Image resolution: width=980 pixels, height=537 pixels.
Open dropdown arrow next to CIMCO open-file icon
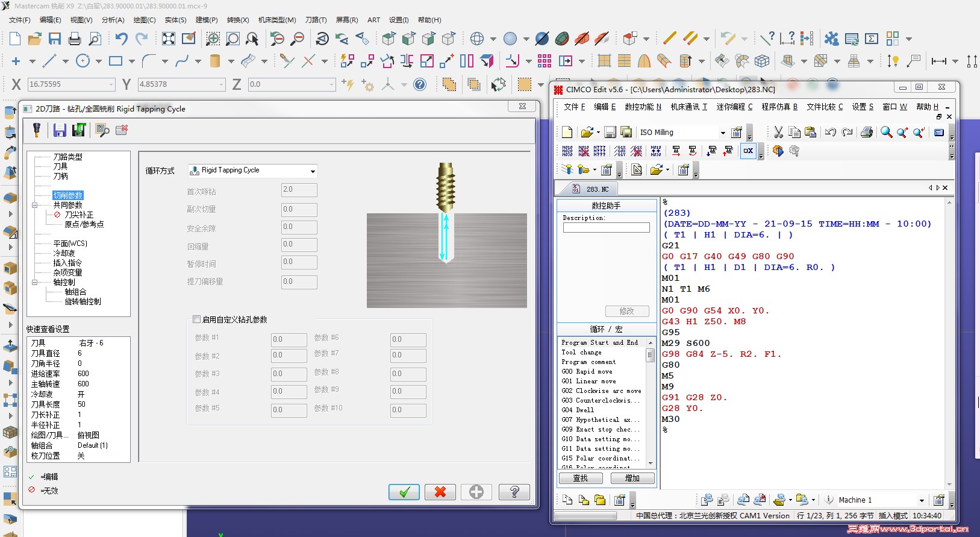pos(598,133)
